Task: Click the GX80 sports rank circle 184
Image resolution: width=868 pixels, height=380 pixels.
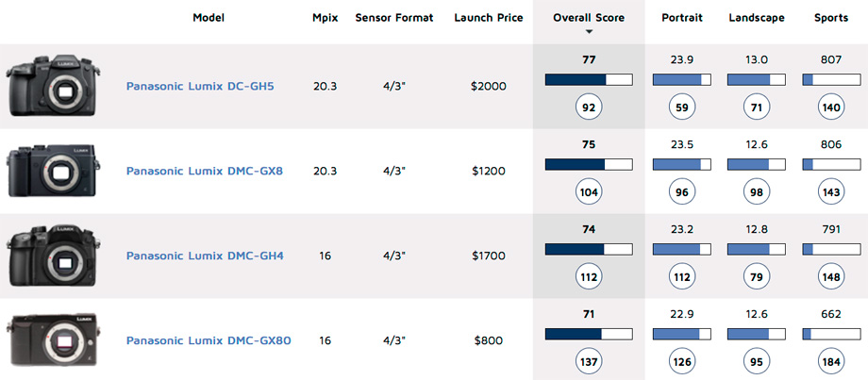Action: coord(830,363)
